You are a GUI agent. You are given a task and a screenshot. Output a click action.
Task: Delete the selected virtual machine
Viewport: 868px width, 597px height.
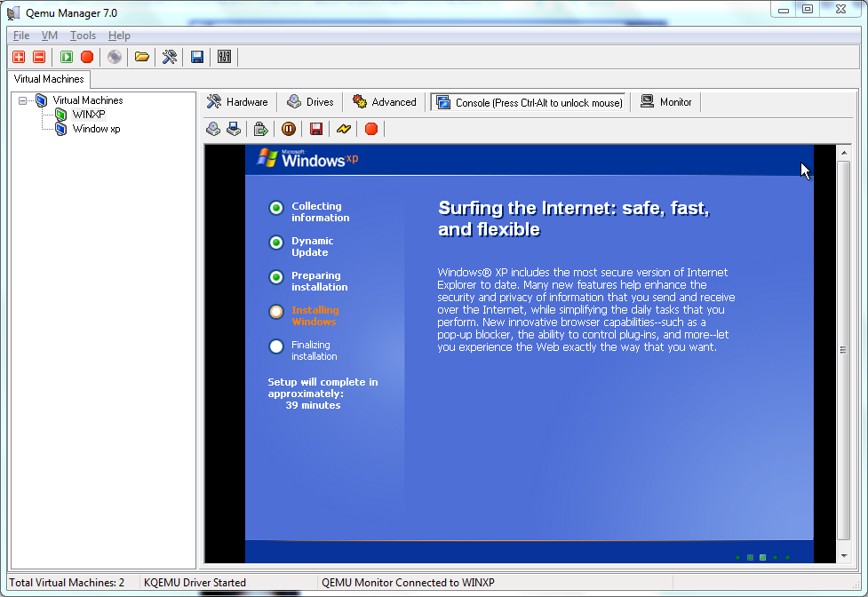click(37, 56)
